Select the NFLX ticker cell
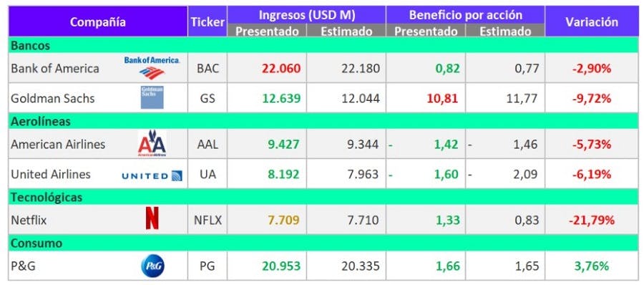This screenshot has width=644, height=285. tap(208, 220)
